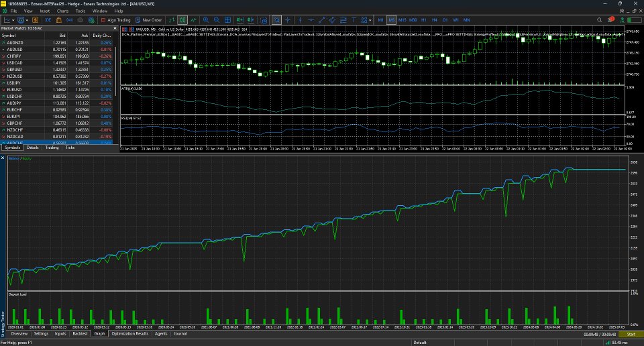
Task: Set timeframe to W1
Action: 455,19
